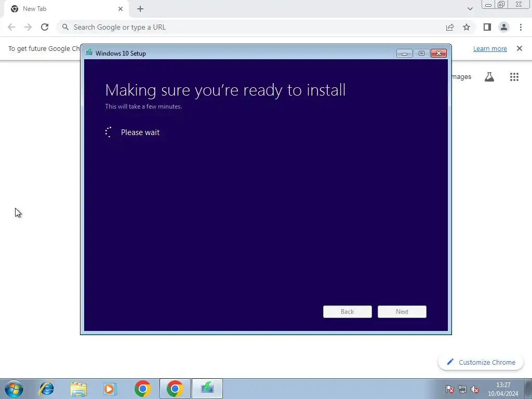The width and height of the screenshot is (532, 399).
Task: Open Windows Explorer folder in taskbar
Action: [x=78, y=389]
